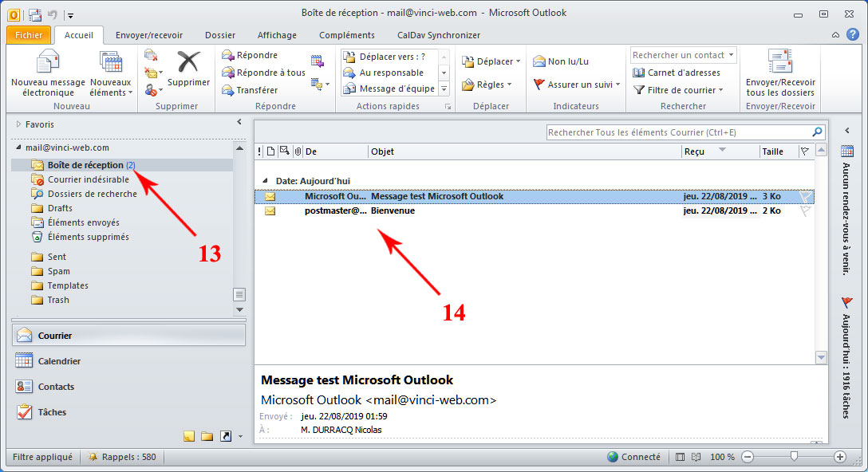Open the Sent folder

click(x=57, y=257)
